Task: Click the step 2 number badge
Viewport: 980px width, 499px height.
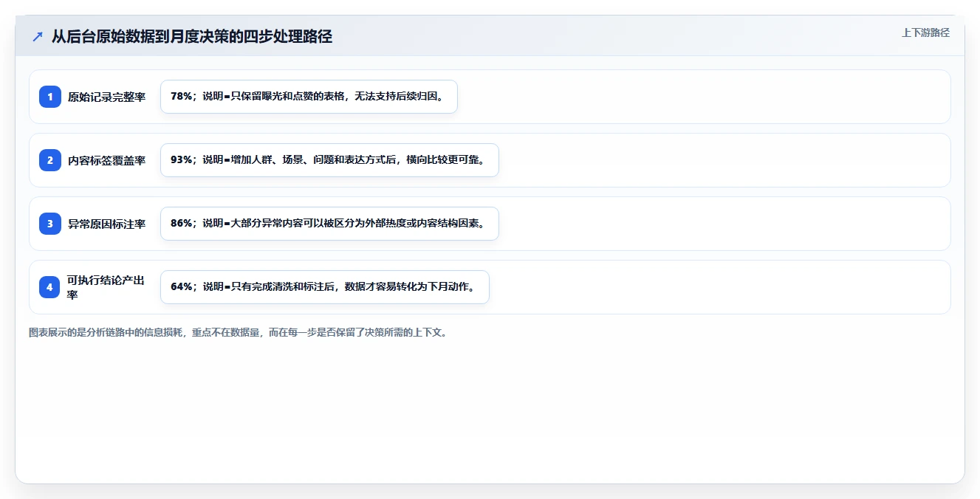Action: click(x=50, y=160)
